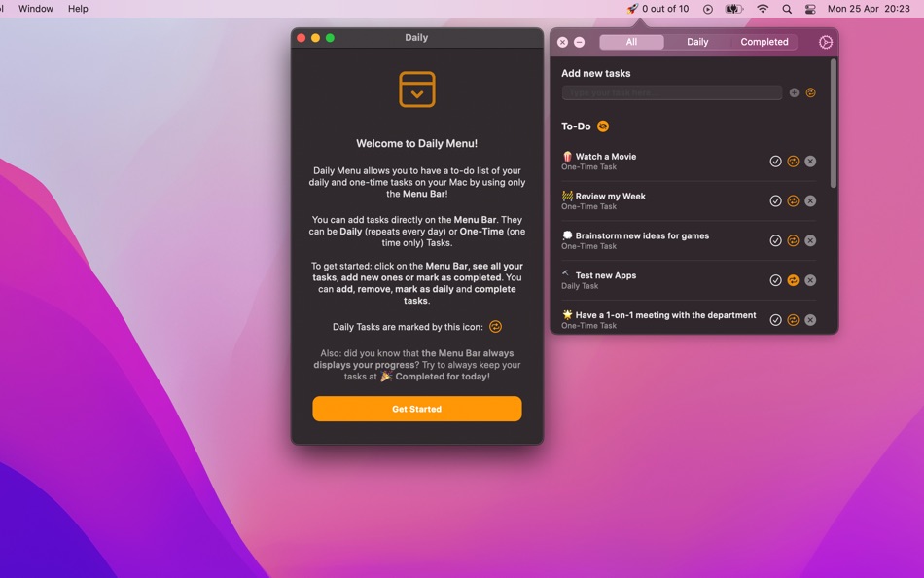The height and width of the screenshot is (578, 924).
Task: Complete the Review my Week task
Action: [775, 201]
